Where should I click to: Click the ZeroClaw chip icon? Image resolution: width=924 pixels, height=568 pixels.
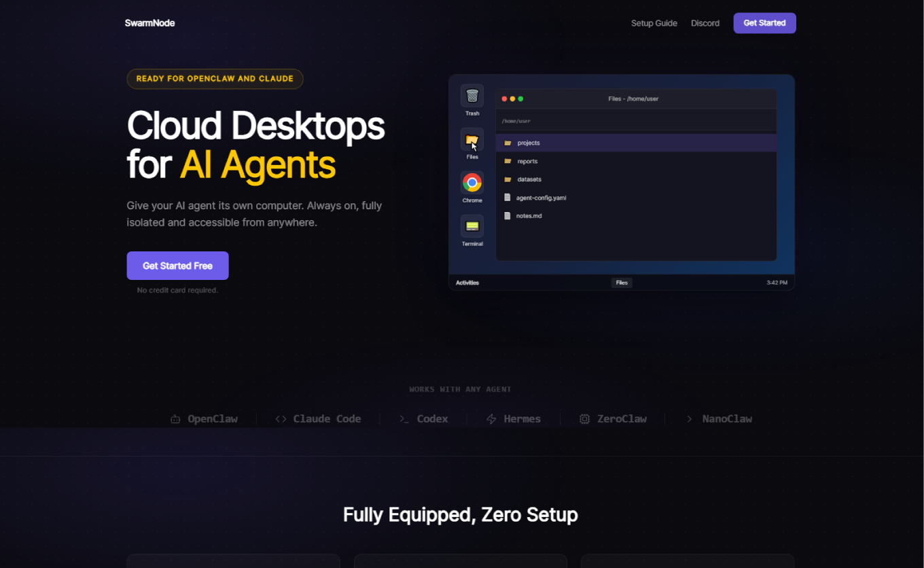click(584, 419)
